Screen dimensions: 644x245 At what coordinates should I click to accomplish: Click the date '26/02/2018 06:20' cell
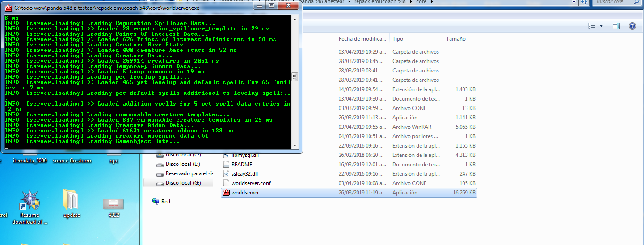[x=362, y=155]
